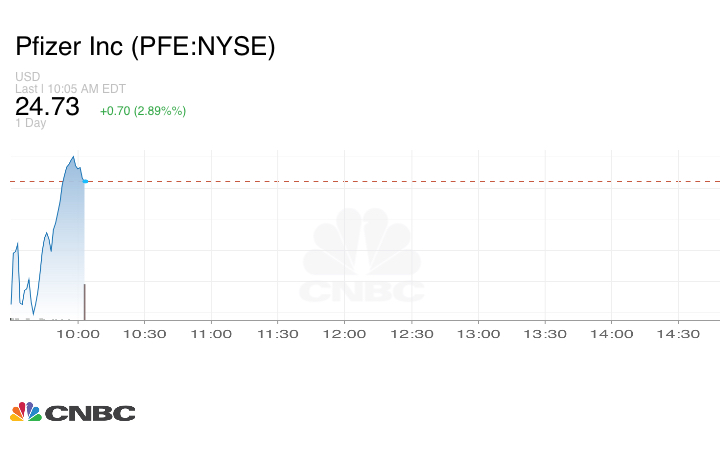Click the 11:30 time axis label
Viewport: 720px width, 450px height.
pos(278,334)
